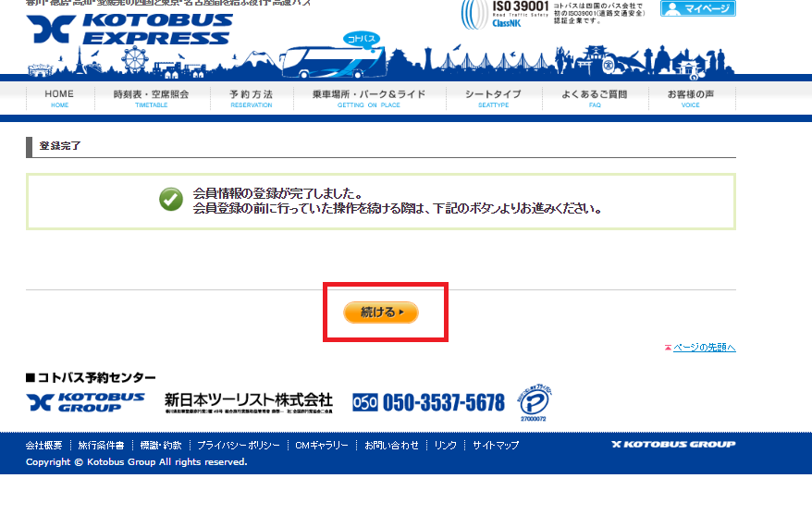The image size is (812, 515).
Task: Open よくあるご質問 FAQ menu
Action: 595,98
